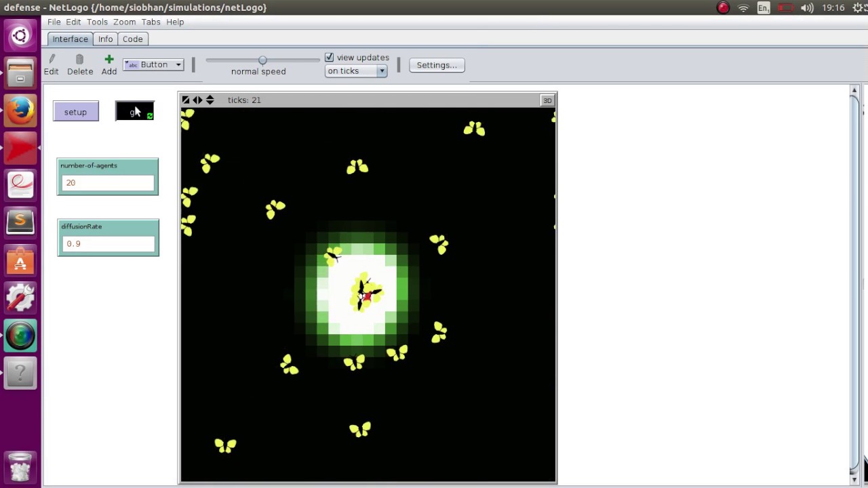Image resolution: width=868 pixels, height=488 pixels.
Task: Click the 3D view icon
Action: 547,100
